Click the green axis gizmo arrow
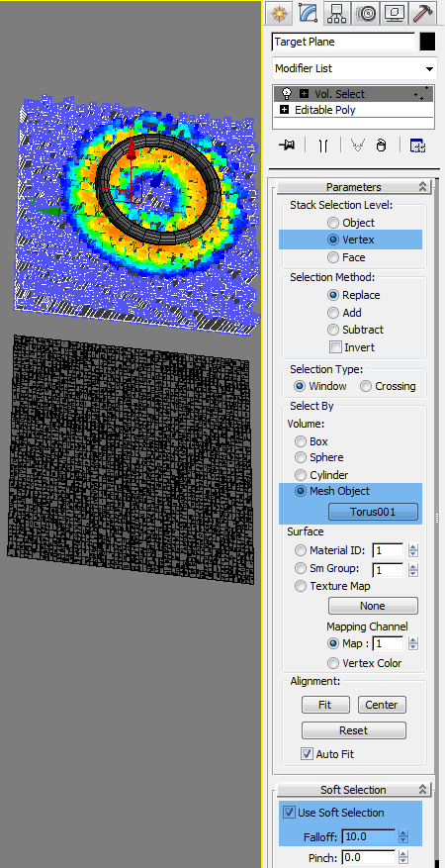The image size is (445, 868). click(x=45, y=211)
